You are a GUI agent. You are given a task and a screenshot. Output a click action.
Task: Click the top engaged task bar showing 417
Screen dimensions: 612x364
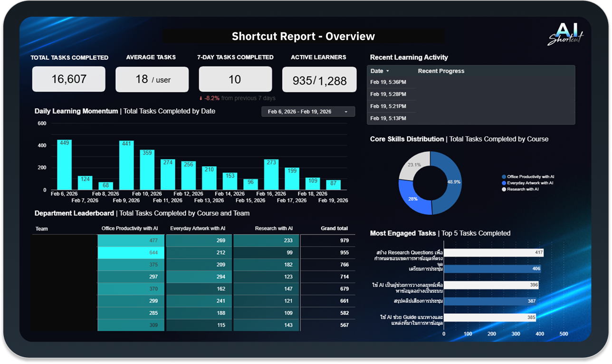[x=493, y=253]
